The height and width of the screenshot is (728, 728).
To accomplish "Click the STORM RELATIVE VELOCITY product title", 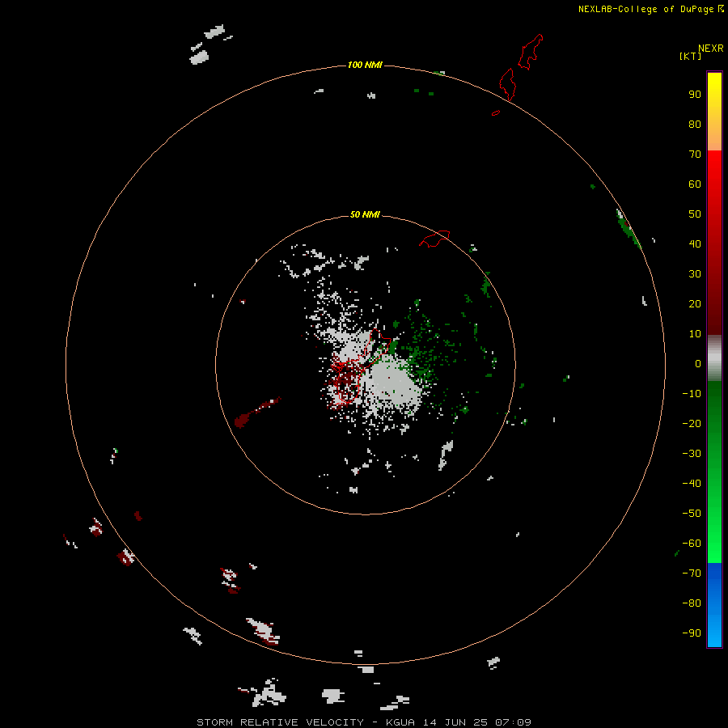I will point(281,722).
